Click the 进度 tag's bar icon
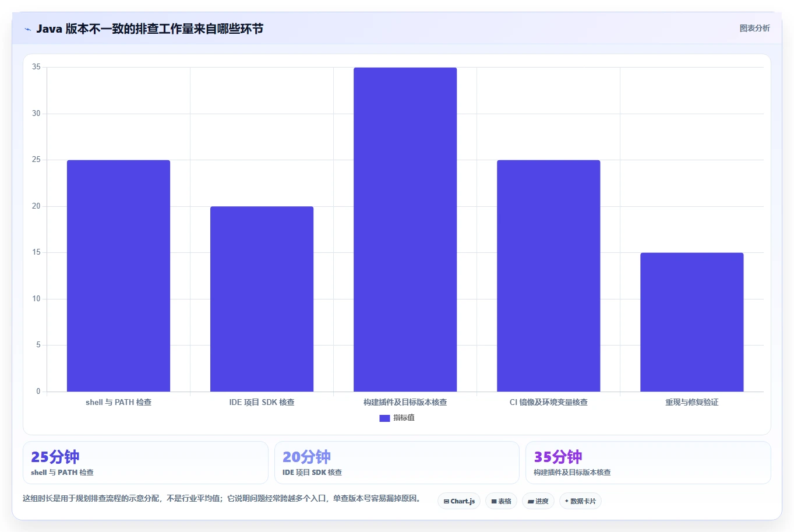The image size is (794, 532). coord(531,502)
